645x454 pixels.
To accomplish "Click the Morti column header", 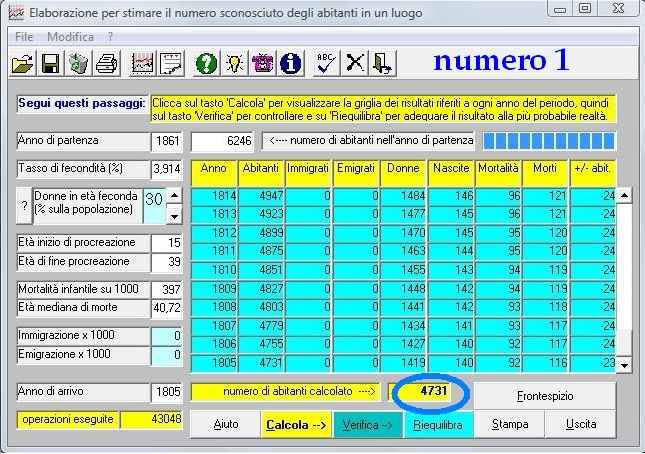I will coord(546,173).
